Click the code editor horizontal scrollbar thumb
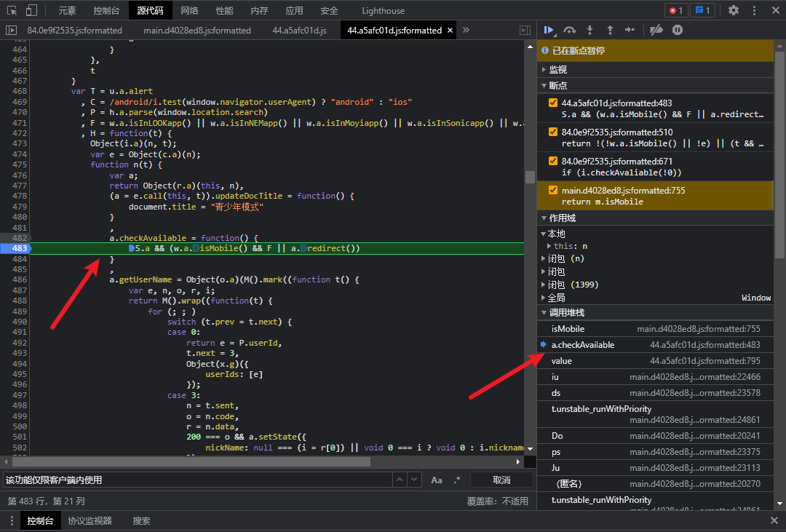Viewport: 786px width, 532px height. point(191,461)
